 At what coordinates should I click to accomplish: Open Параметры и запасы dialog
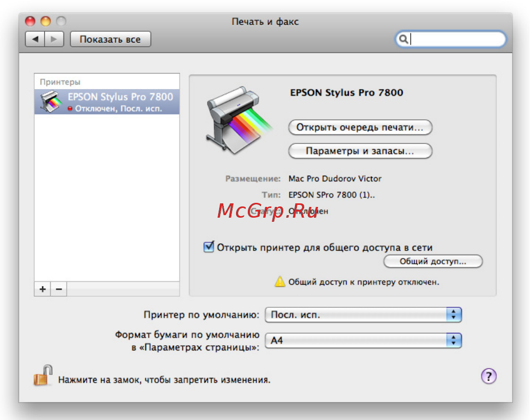coord(361,151)
